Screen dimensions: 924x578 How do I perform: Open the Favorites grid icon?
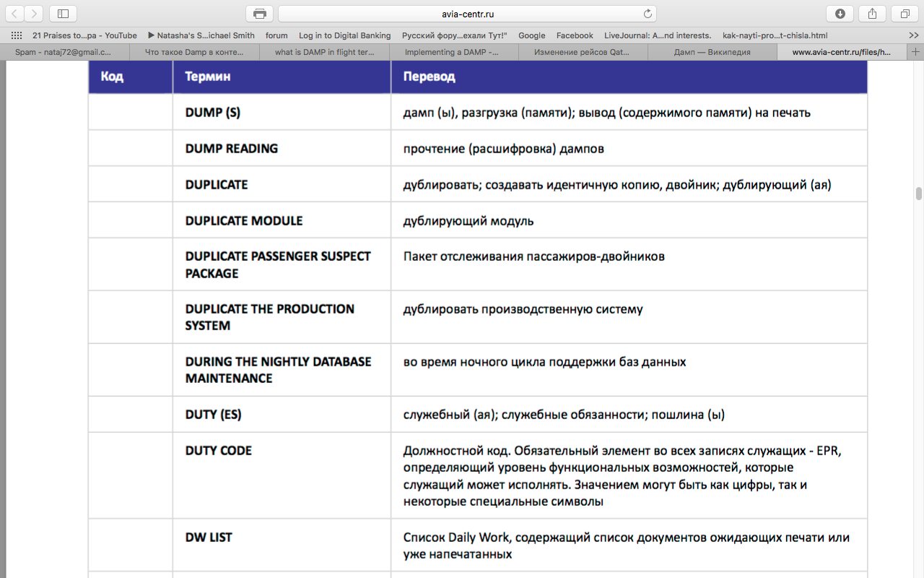(16, 35)
